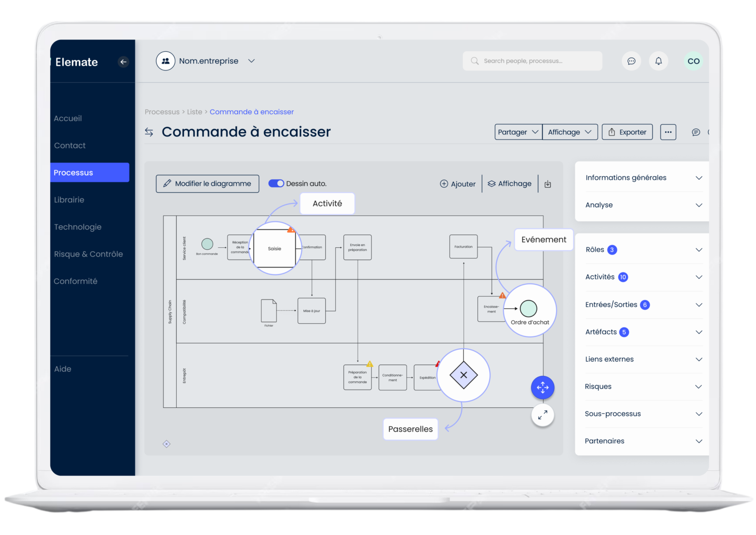Open the layers Affichage icon above the diagram

510,183
